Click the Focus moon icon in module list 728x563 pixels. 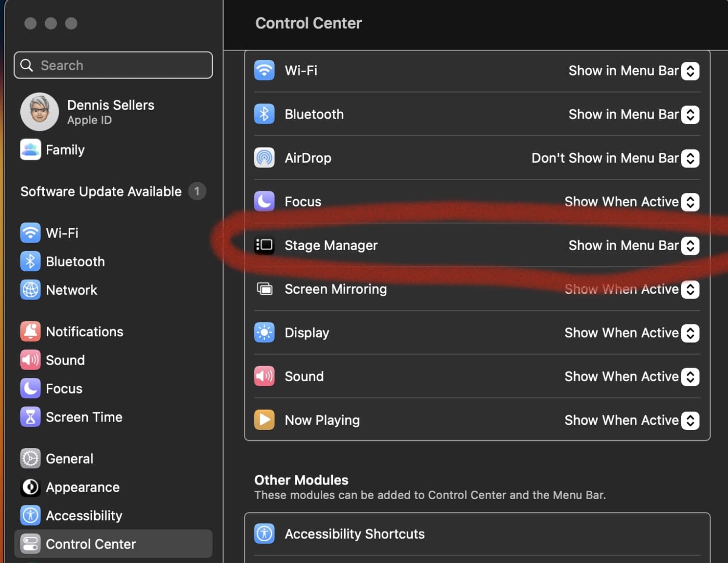[x=264, y=201]
